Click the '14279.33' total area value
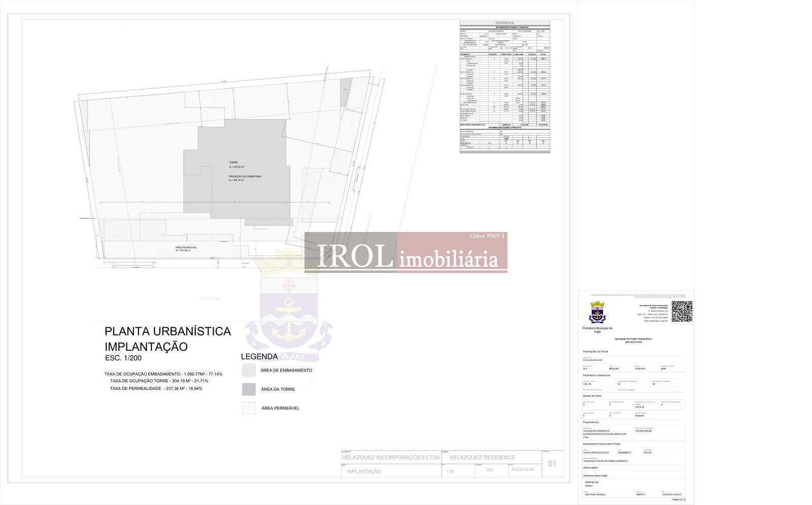Image resolution: width=812 pixels, height=505 pixels. coord(639,407)
